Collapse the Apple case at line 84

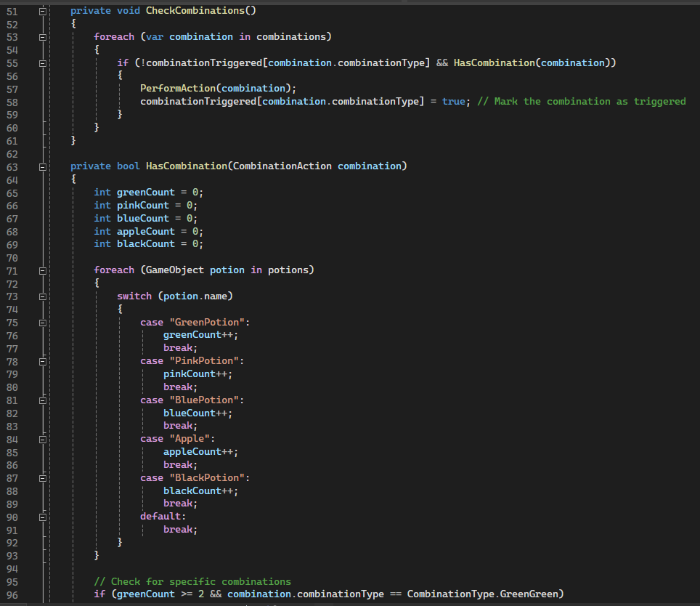click(43, 440)
